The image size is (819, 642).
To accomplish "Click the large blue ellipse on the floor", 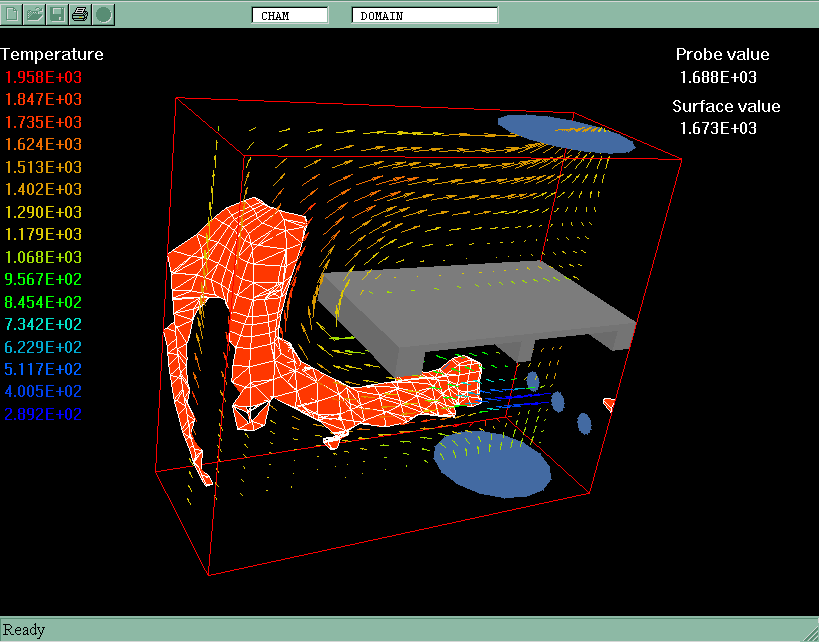I will click(492, 464).
